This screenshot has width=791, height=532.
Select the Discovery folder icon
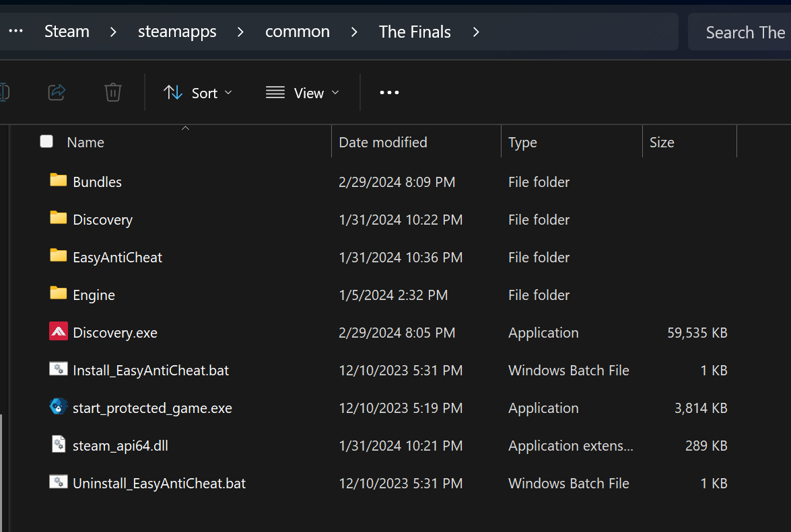point(59,218)
